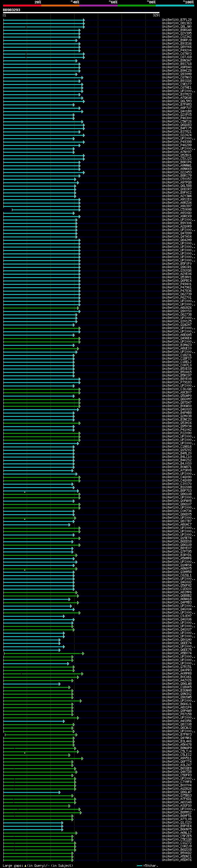197x868 pixels.
Task: Select the BB903293 query name
Action: [x=11, y=10]
